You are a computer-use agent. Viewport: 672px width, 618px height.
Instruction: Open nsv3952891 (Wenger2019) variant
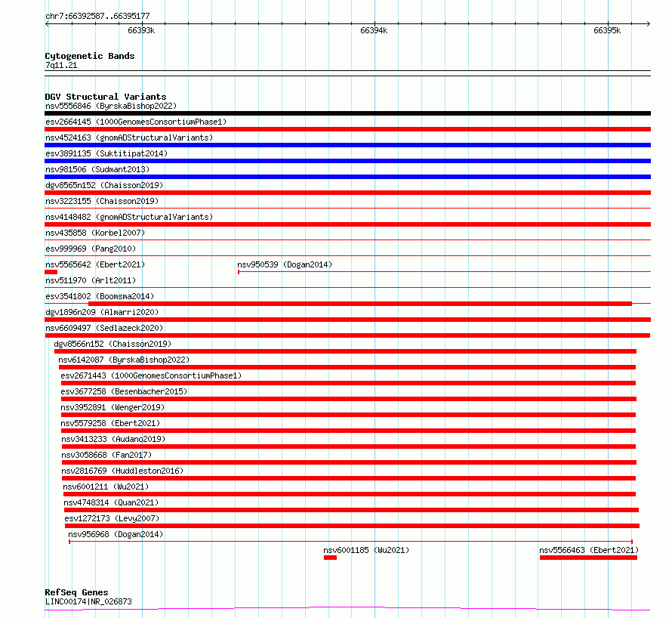[x=113, y=407]
